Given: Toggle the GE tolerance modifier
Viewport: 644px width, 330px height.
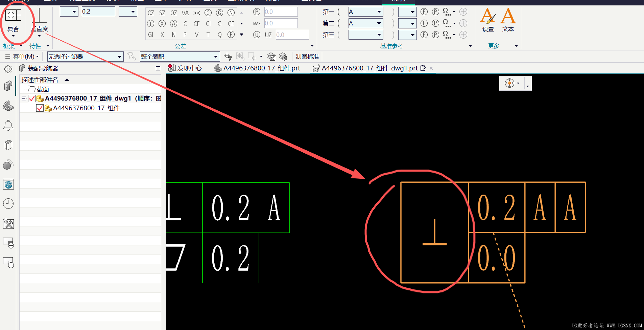Looking at the screenshot, I should 231,24.
